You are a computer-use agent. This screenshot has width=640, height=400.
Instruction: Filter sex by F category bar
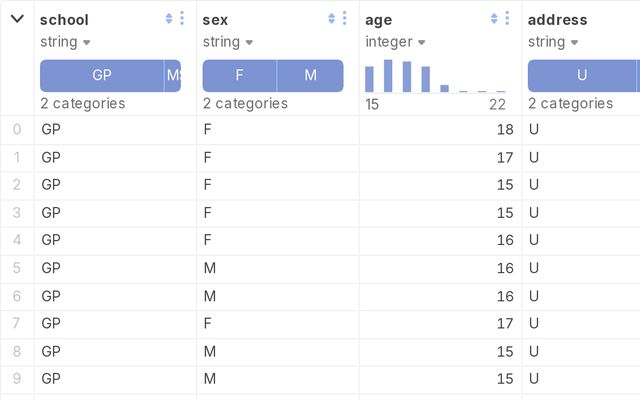click(240, 76)
